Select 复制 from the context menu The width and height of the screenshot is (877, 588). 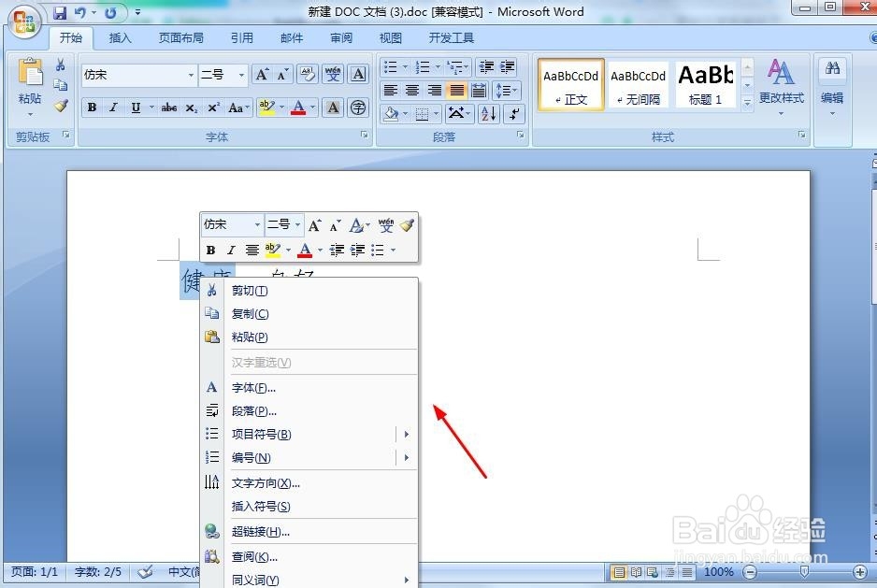[249, 313]
